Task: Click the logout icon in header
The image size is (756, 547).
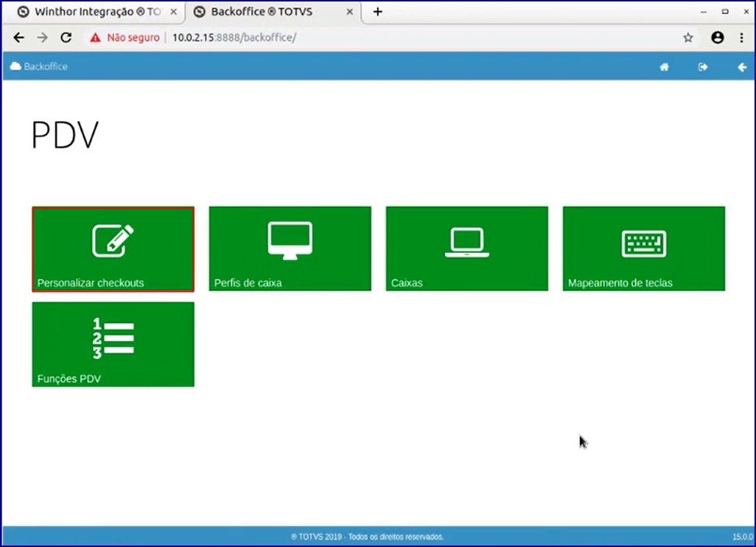Action: pyautogui.click(x=703, y=67)
